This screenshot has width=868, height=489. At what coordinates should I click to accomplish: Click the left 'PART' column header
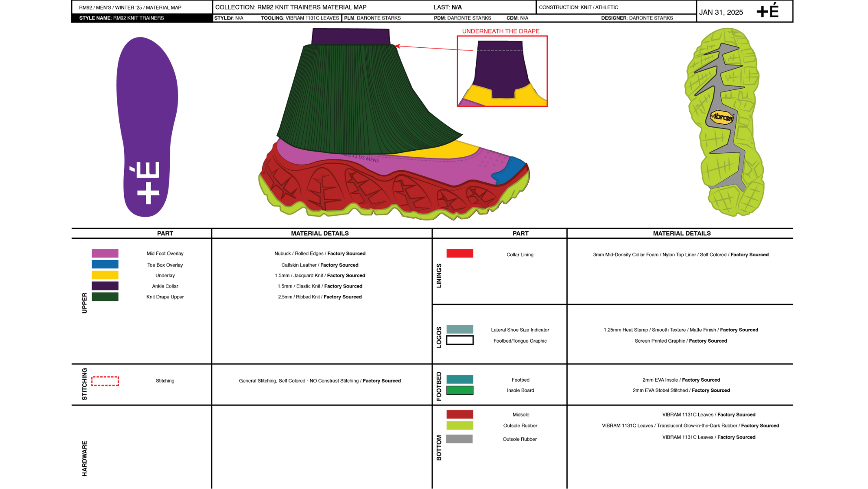click(x=165, y=234)
